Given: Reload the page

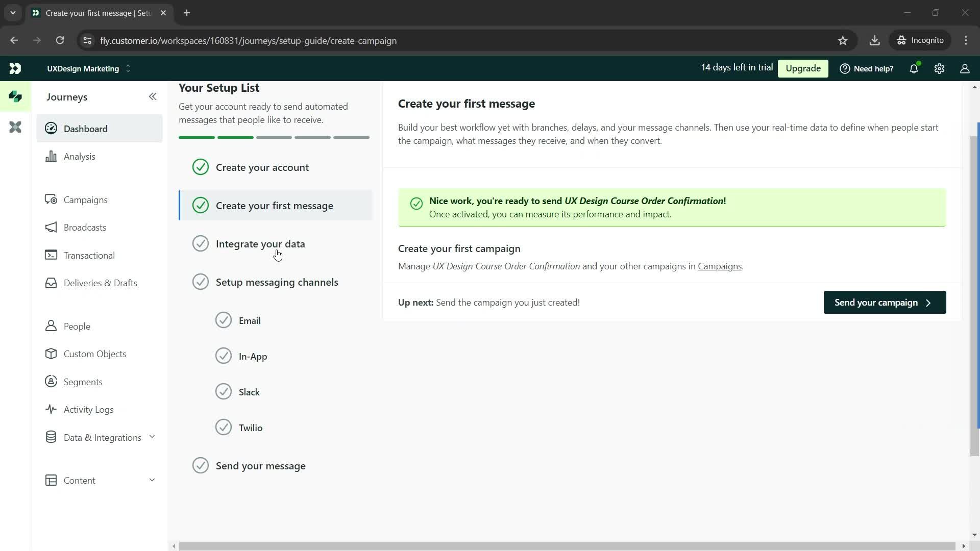Looking at the screenshot, I should coord(60,40).
